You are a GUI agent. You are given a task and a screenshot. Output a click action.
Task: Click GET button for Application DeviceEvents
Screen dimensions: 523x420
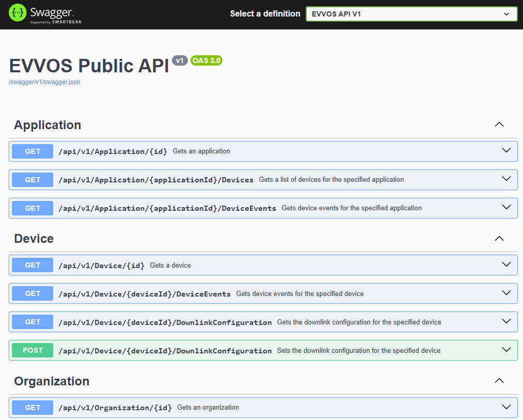coord(33,208)
